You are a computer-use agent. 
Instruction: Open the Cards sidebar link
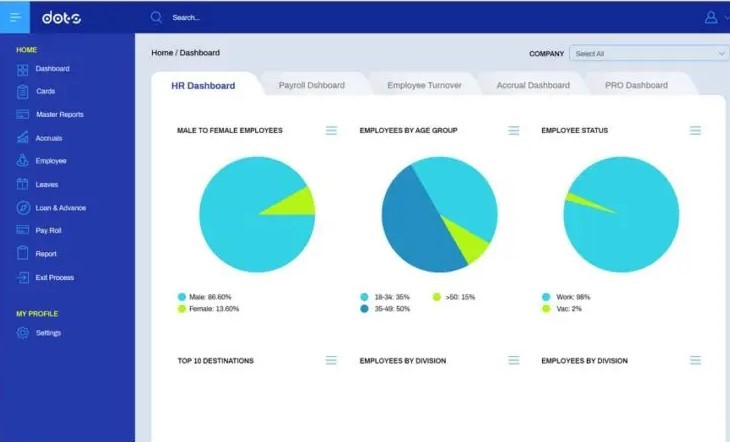(x=46, y=91)
